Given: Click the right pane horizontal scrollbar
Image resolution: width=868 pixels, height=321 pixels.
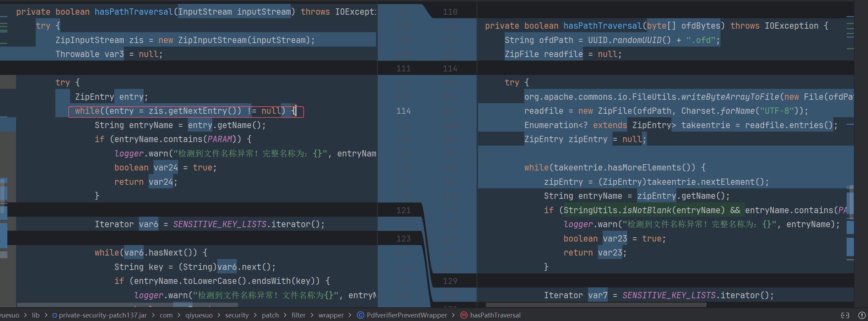Looking at the screenshot, I should 596,305.
